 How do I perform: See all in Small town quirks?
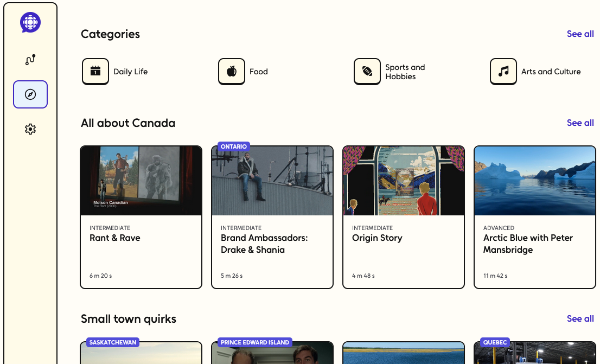(580, 318)
